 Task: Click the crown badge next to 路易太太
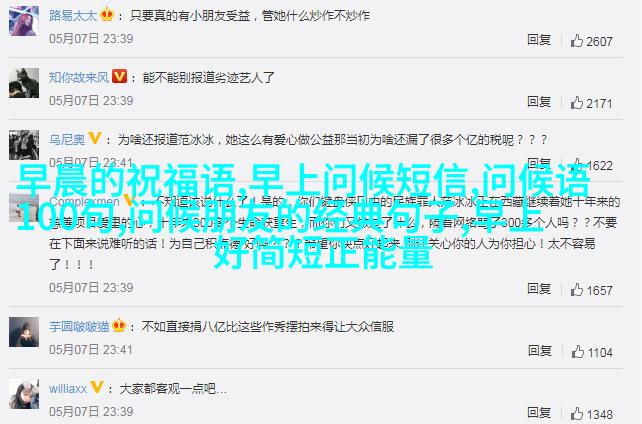point(107,15)
